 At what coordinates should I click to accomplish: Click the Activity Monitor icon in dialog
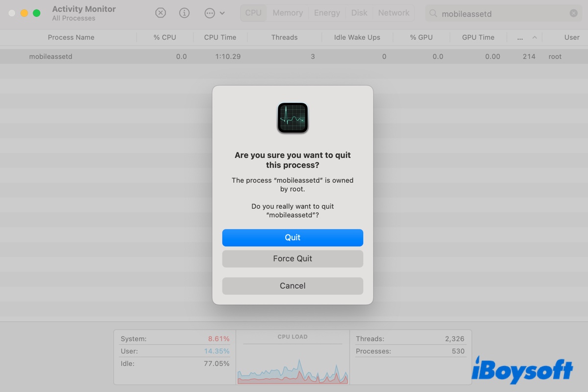(x=293, y=118)
